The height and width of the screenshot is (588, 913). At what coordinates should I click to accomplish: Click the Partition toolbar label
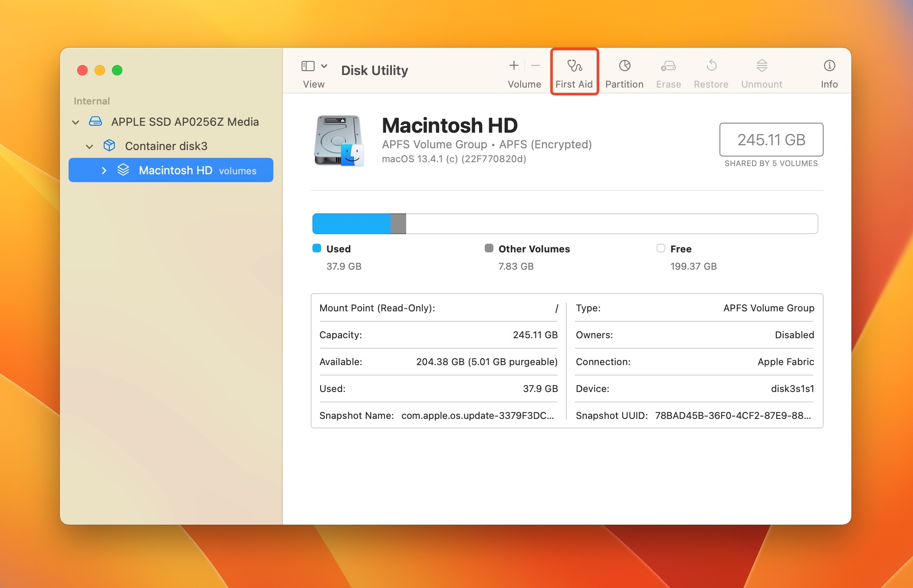point(624,84)
